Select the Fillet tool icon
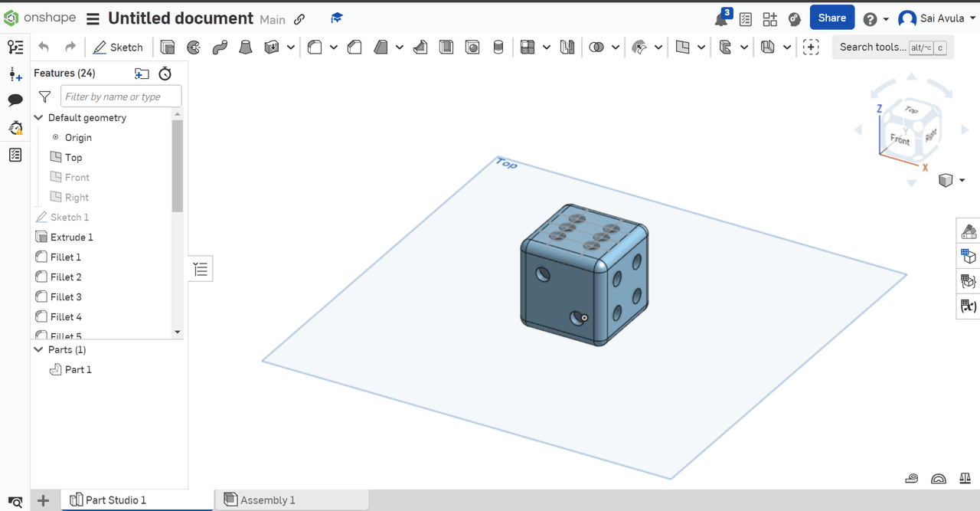The height and width of the screenshot is (511, 980). (315, 47)
